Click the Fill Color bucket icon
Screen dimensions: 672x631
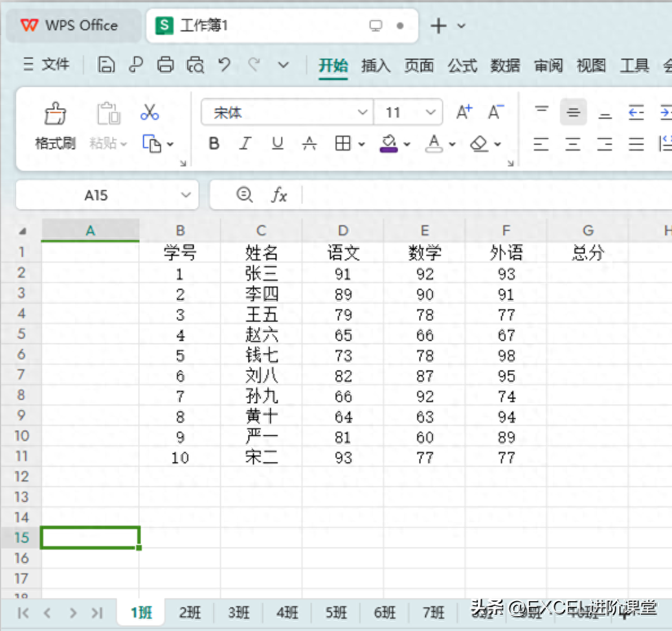(x=388, y=144)
